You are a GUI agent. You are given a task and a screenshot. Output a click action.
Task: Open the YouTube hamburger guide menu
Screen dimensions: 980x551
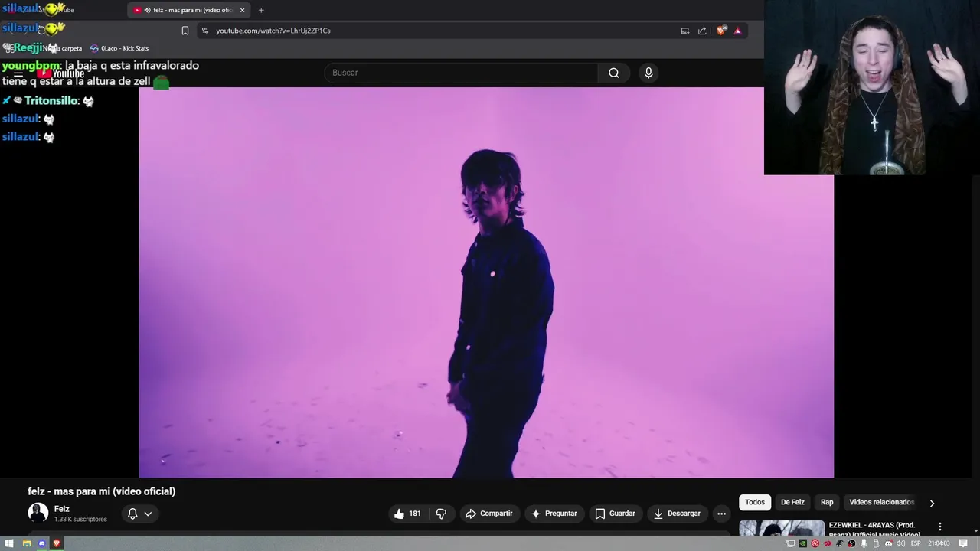click(x=18, y=73)
